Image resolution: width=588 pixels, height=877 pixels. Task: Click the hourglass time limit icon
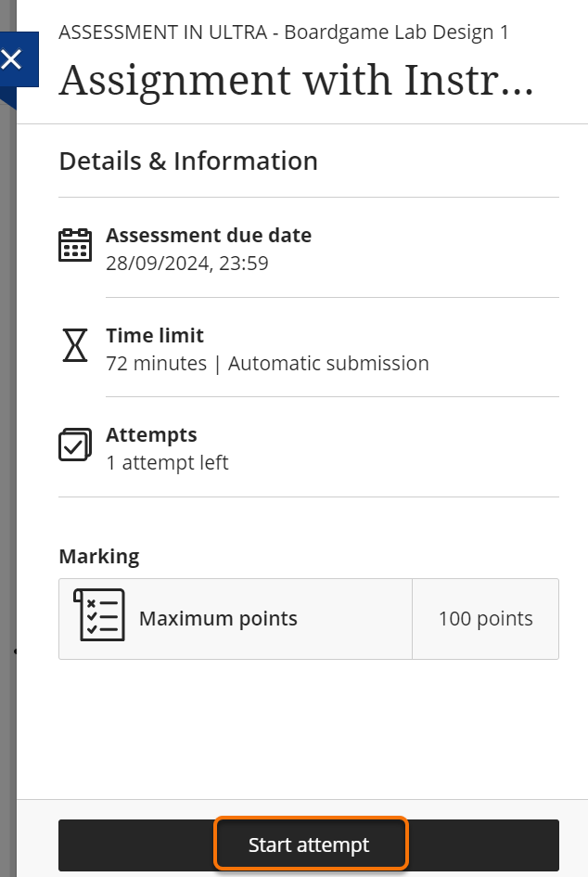(x=75, y=345)
